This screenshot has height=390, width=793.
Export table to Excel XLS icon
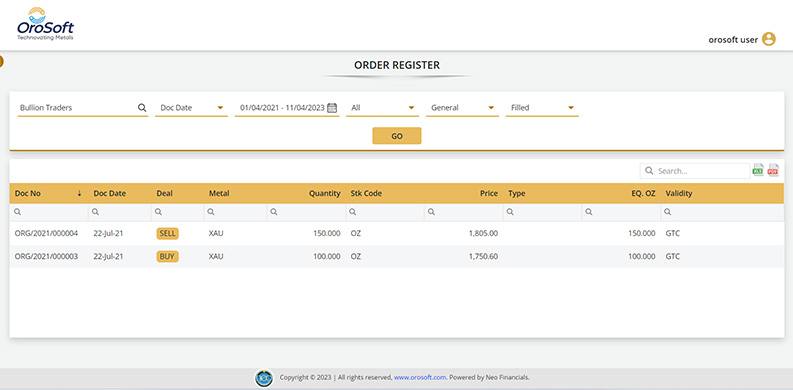758,170
